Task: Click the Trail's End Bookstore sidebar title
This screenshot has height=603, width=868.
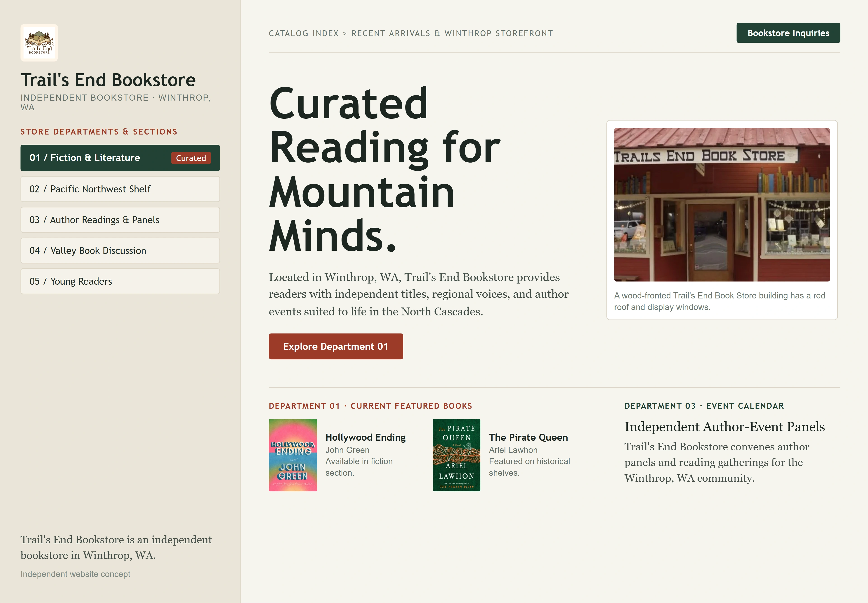Action: [108, 80]
